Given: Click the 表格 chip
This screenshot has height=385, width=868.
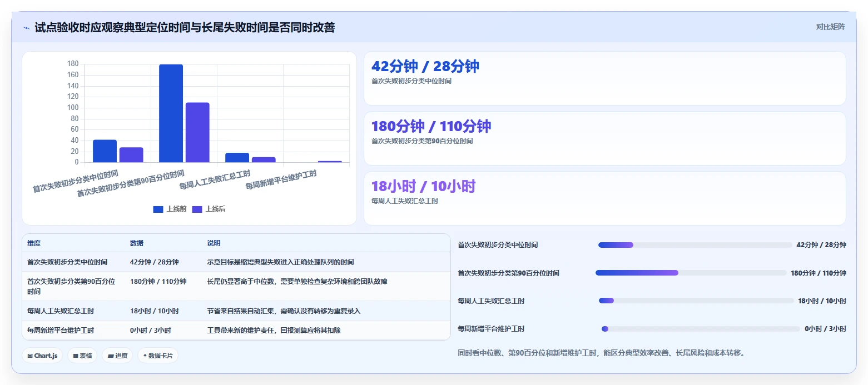Looking at the screenshot, I should (x=83, y=356).
